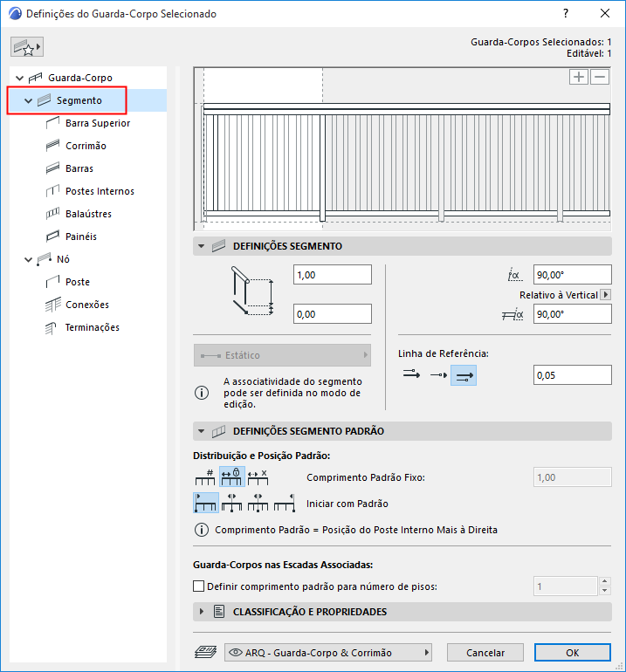Open the Estático associativity dropdown
The width and height of the screenshot is (626, 672).
pyautogui.click(x=282, y=355)
